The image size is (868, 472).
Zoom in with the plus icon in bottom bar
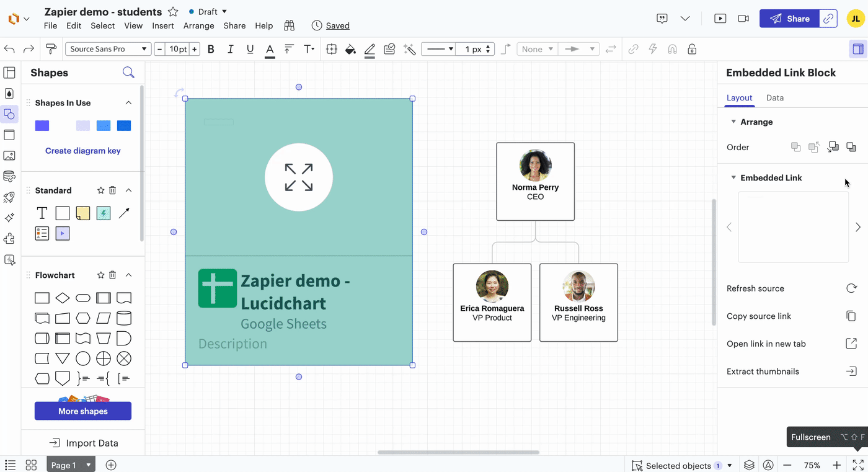[836, 465]
